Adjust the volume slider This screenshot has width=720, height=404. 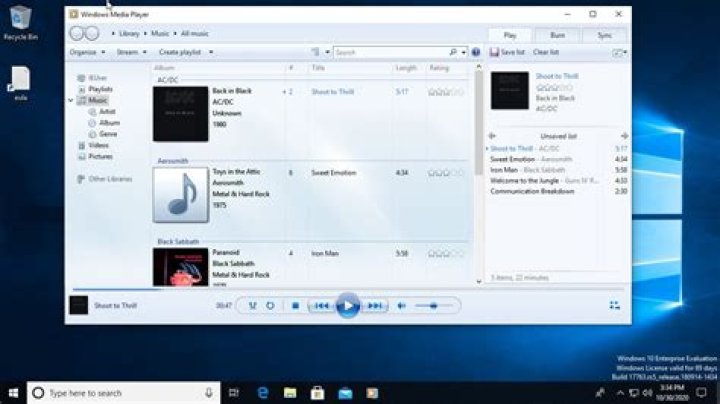coord(433,306)
